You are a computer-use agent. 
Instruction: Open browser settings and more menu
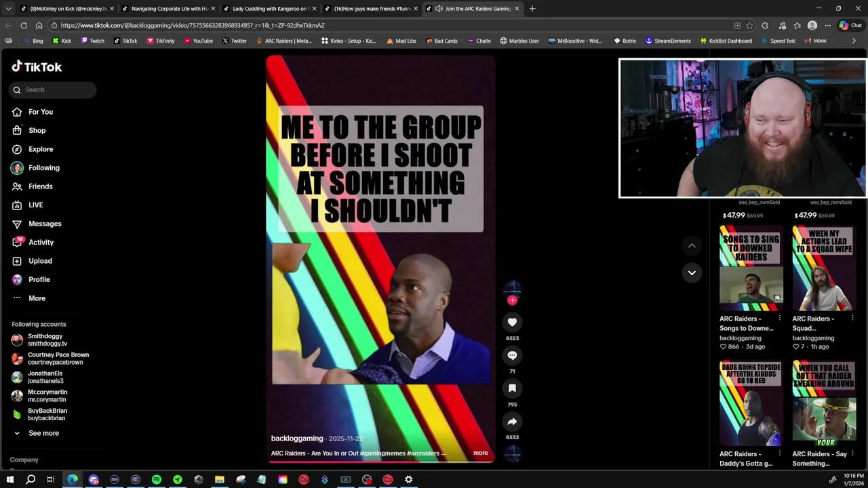click(827, 25)
